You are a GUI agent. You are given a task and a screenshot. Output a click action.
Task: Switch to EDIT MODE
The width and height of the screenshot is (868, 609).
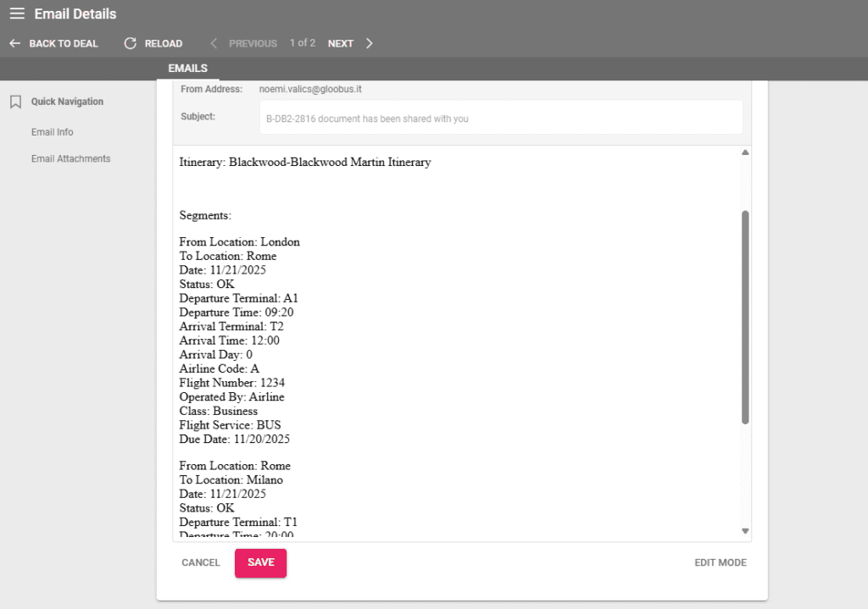click(720, 562)
